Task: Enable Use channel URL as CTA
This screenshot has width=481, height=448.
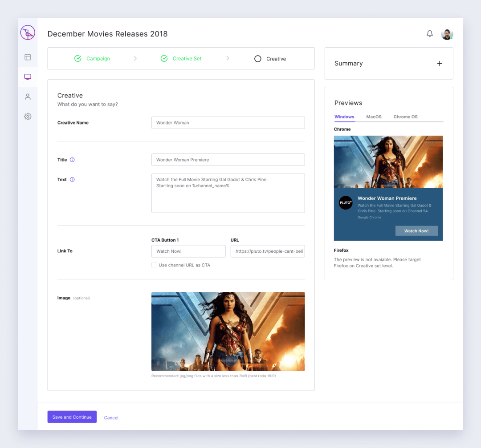Action: coord(154,265)
